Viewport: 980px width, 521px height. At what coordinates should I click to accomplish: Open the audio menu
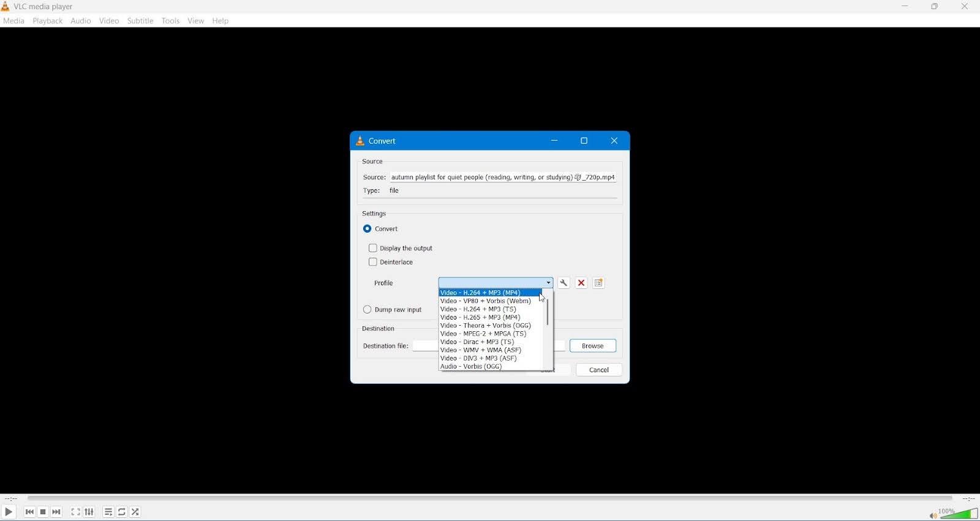click(81, 21)
